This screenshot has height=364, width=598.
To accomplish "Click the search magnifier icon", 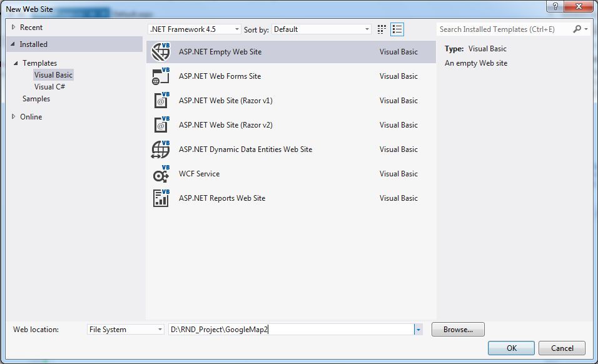I will [x=577, y=29].
